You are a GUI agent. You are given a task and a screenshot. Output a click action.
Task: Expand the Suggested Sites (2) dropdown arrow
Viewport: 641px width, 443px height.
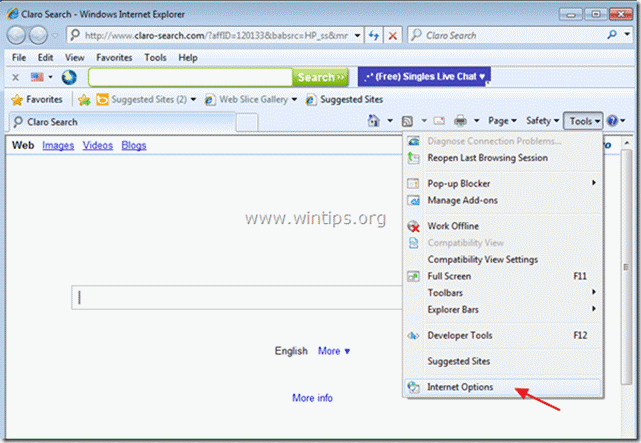tap(193, 99)
